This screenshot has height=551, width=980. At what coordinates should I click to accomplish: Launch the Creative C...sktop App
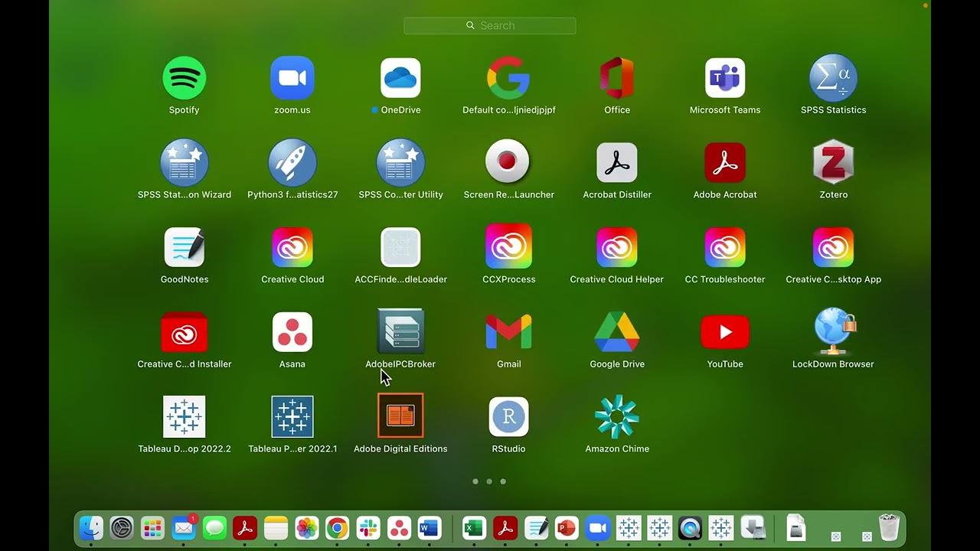point(833,247)
